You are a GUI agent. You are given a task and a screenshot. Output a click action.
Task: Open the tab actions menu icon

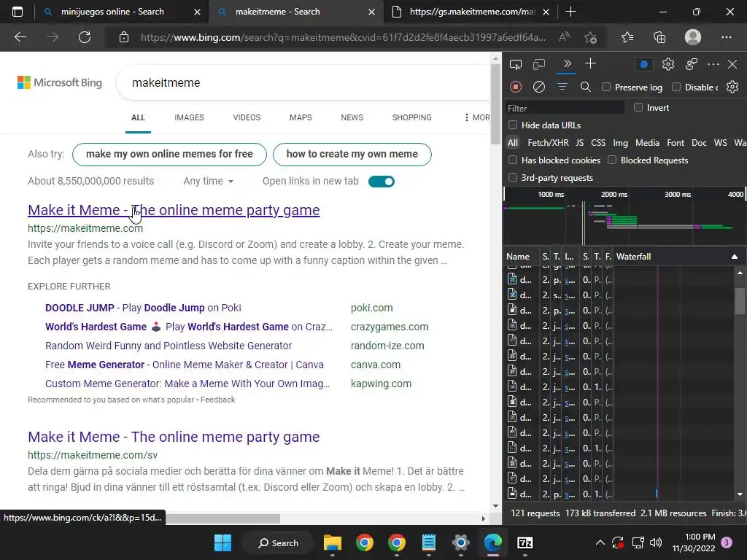pyautogui.click(x=18, y=12)
